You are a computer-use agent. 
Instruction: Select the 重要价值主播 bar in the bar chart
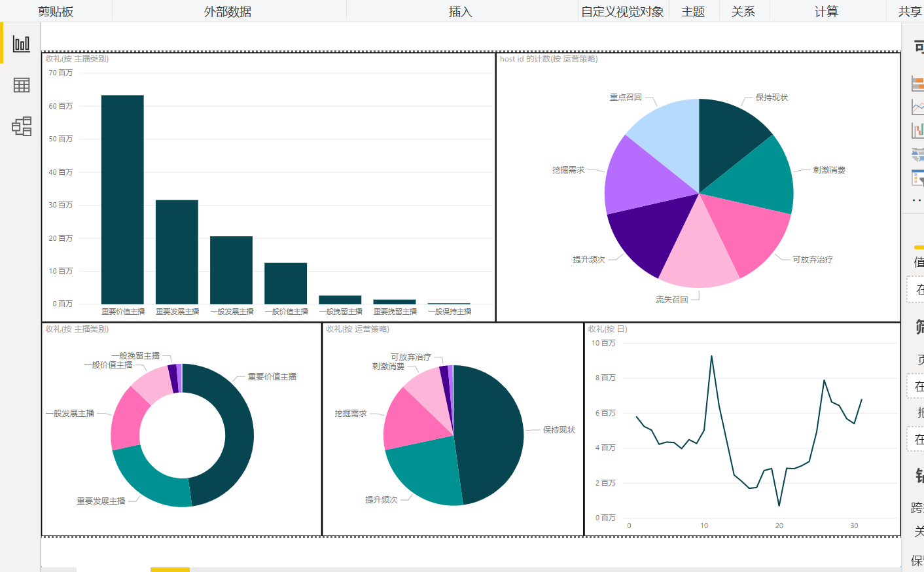point(122,200)
